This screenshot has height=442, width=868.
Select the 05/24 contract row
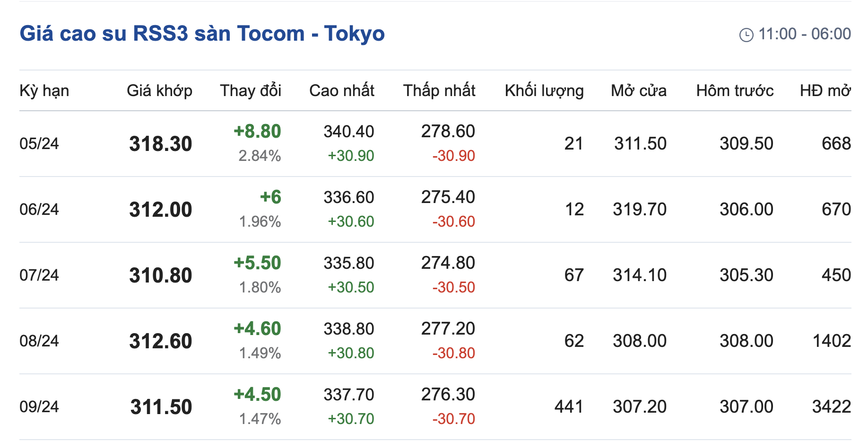click(39, 143)
